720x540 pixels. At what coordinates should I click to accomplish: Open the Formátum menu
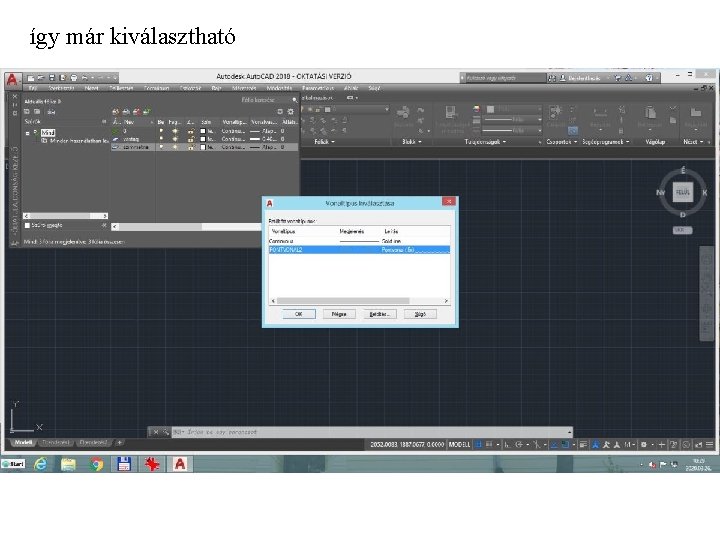[x=157, y=88]
